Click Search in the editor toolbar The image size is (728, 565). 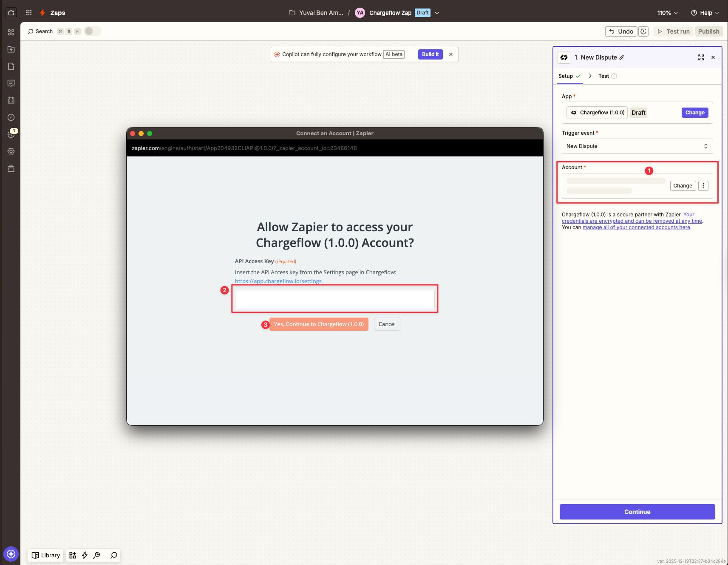tap(40, 31)
